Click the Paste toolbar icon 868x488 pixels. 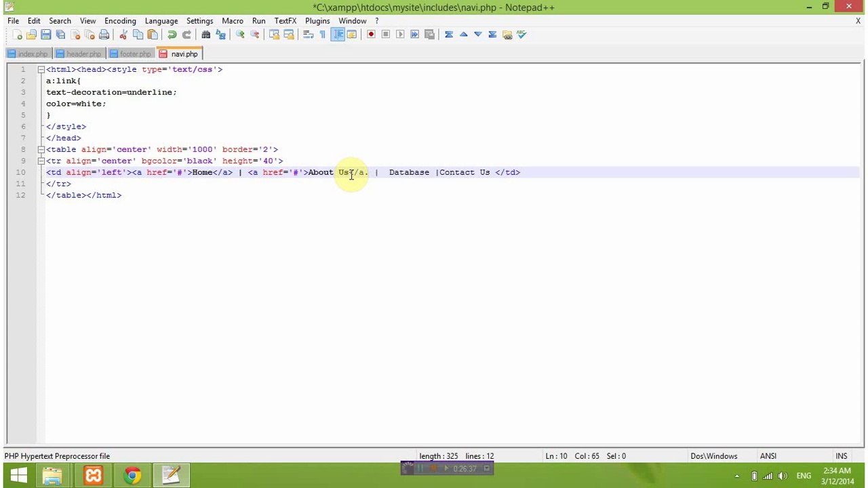(153, 35)
